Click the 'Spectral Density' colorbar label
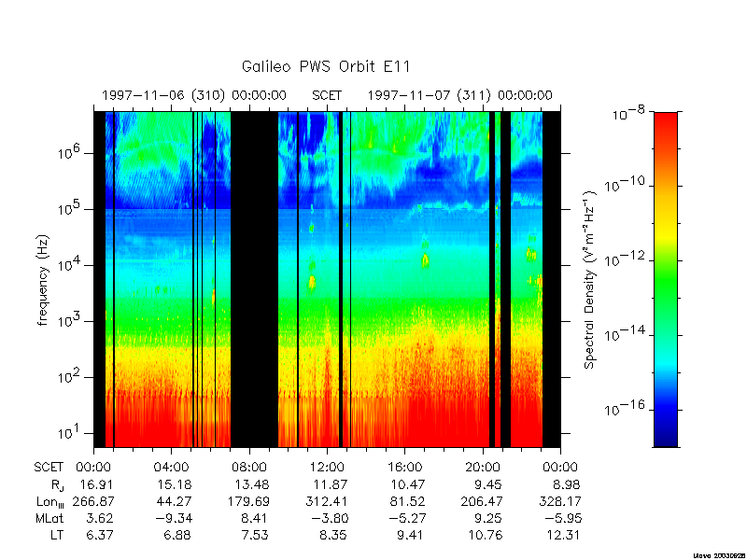This screenshot has height=560, width=747. point(590,280)
